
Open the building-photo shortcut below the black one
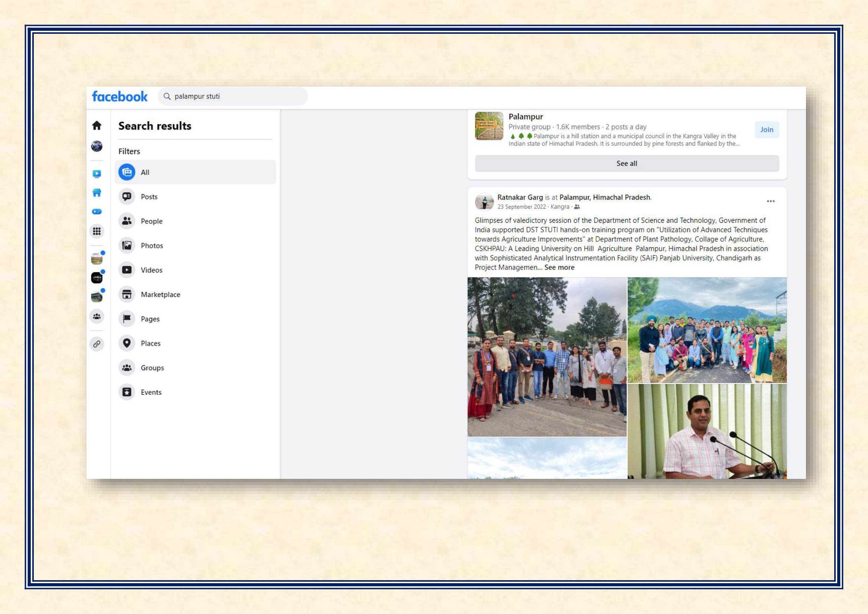pyautogui.click(x=97, y=297)
